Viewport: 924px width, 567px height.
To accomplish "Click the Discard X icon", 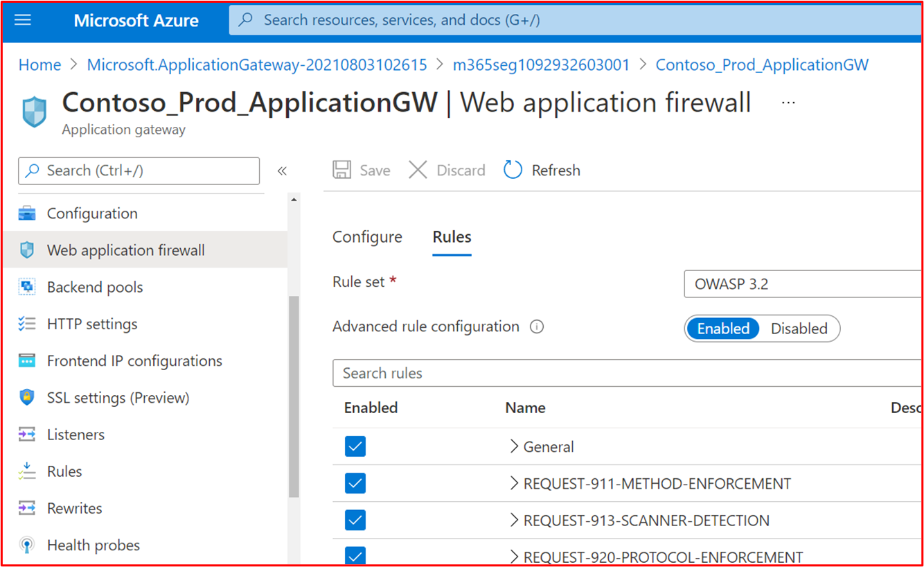I will 418,171.
